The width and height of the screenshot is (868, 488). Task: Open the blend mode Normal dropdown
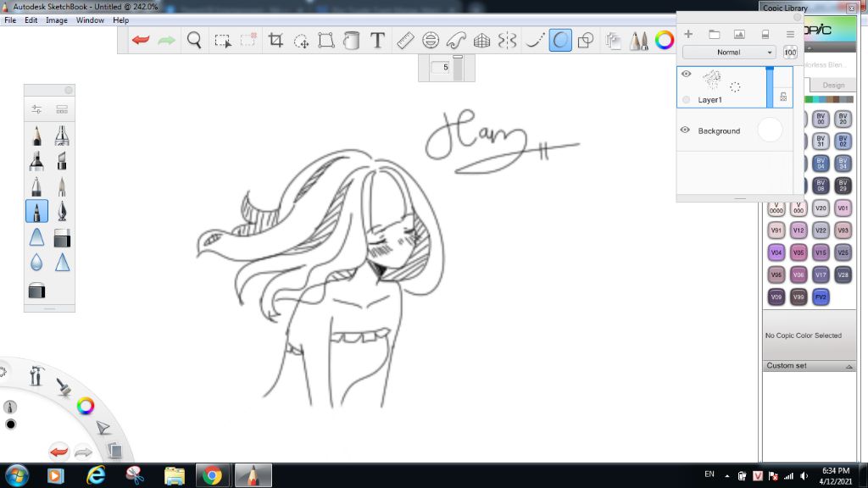pyautogui.click(x=728, y=52)
